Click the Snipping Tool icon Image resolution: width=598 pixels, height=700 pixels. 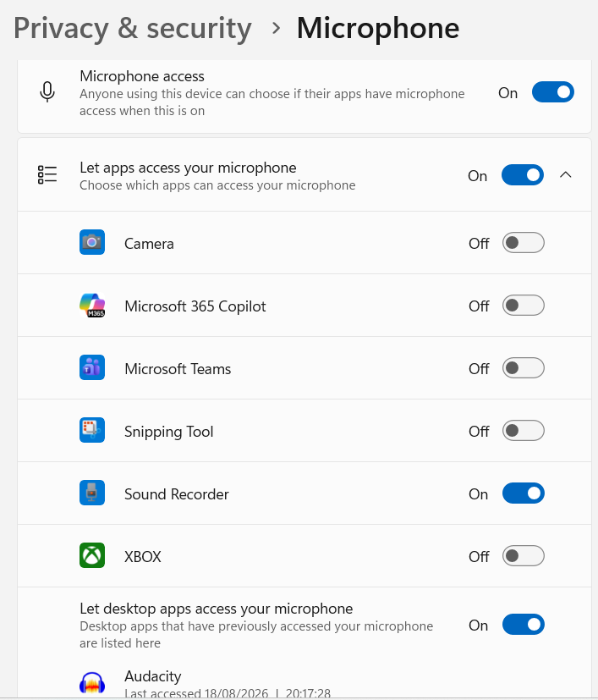tap(92, 430)
